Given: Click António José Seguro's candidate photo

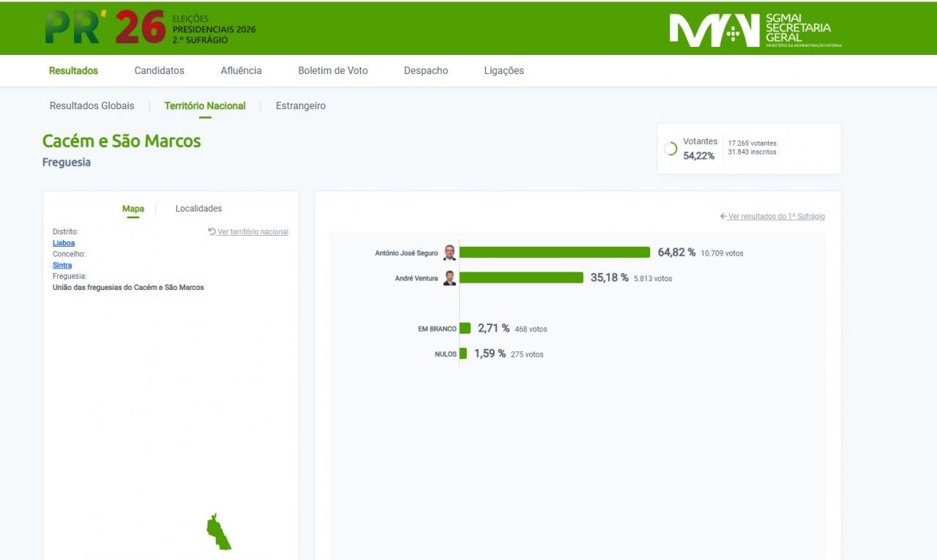Looking at the screenshot, I should [x=449, y=253].
